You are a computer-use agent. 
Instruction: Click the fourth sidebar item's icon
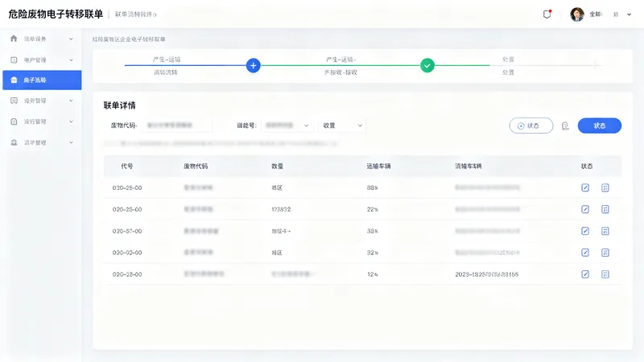(14, 101)
